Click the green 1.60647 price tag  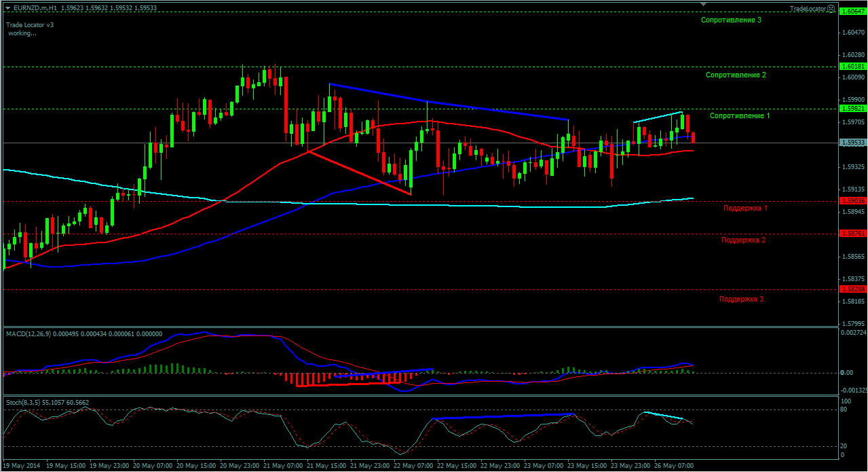[852, 11]
